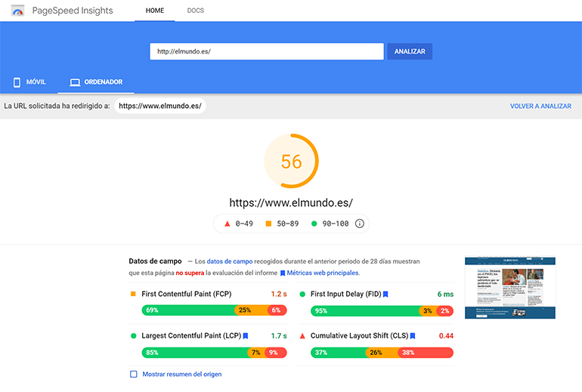Click bookmark icon next to First Input Delay
582x392 pixels.
pos(385,294)
